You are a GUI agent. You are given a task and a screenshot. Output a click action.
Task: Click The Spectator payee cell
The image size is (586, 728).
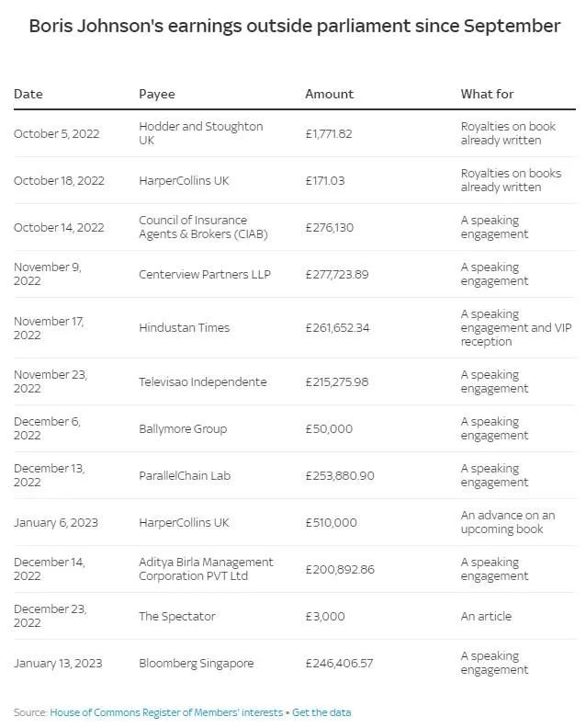(177, 617)
